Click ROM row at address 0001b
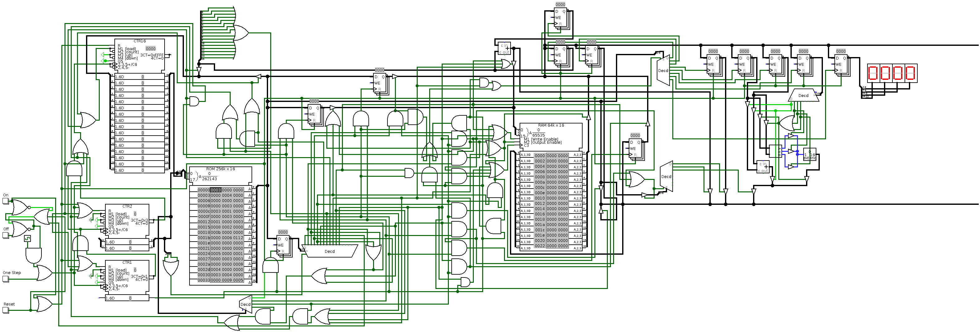 coord(221,238)
